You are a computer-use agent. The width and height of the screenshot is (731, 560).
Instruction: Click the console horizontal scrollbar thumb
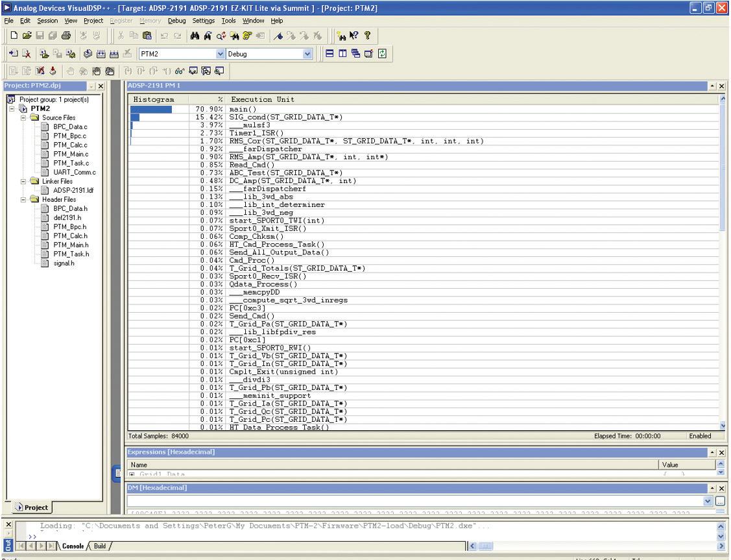tap(485, 546)
